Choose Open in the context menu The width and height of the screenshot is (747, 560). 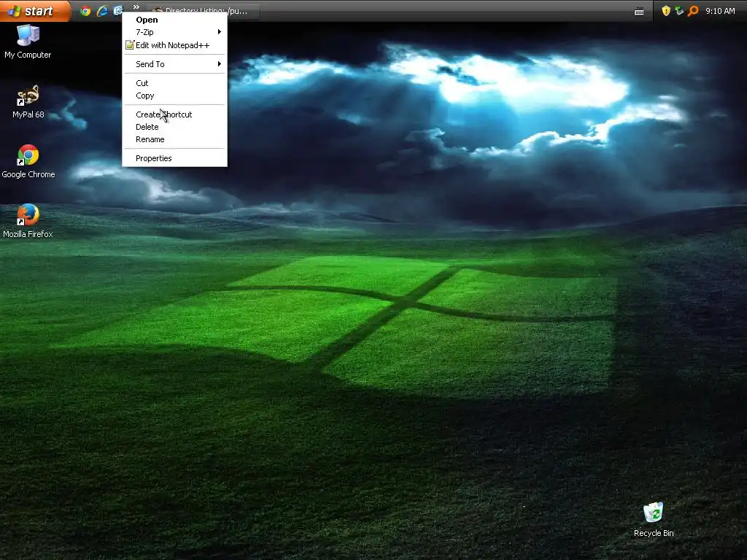[174, 20]
